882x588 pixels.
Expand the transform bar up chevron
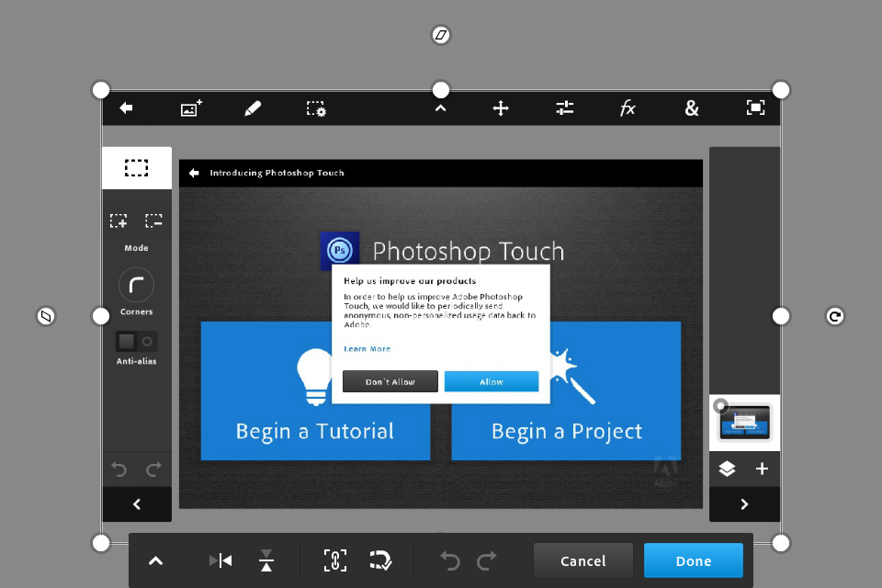point(156,560)
